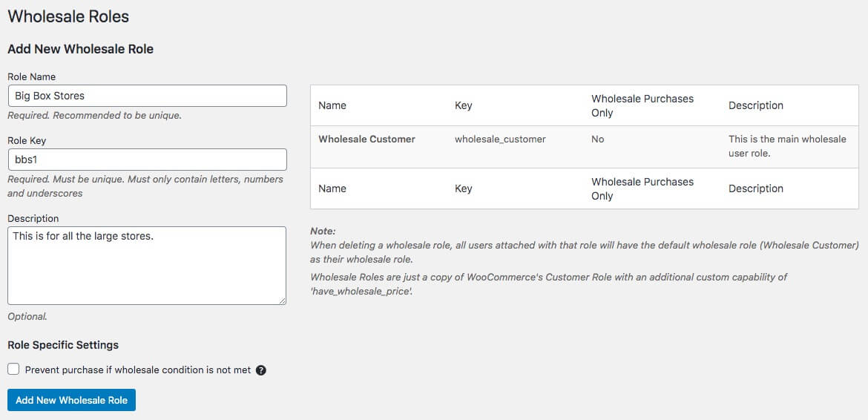Click the Description column in table footer

pyautogui.click(x=755, y=188)
